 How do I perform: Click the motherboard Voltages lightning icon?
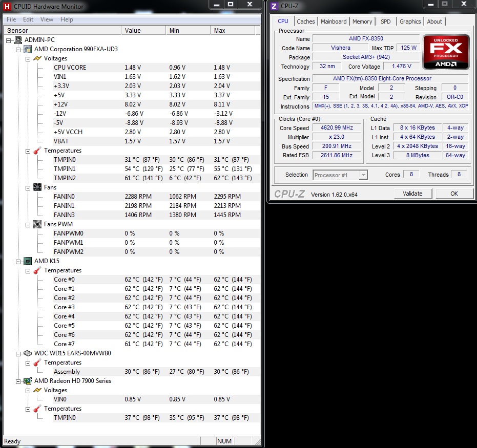coord(37,58)
